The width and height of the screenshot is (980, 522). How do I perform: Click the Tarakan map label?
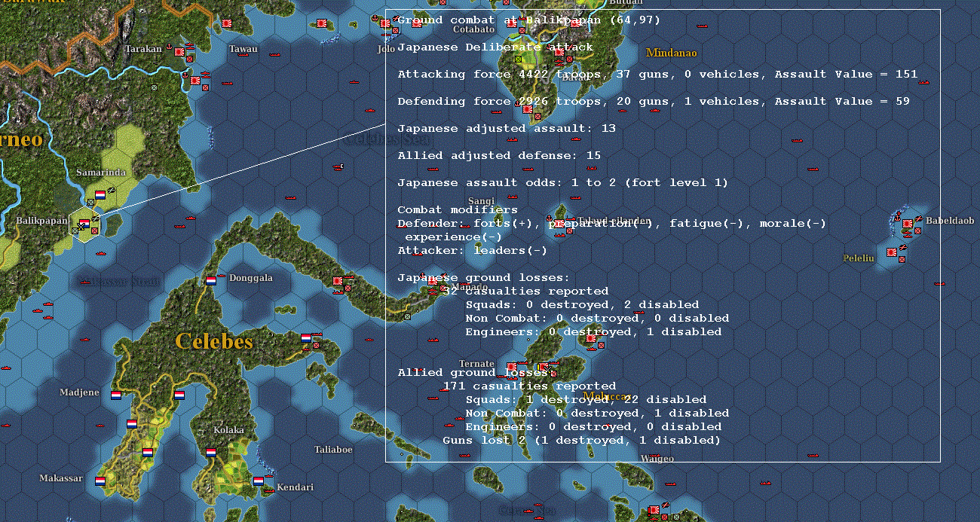click(x=143, y=49)
